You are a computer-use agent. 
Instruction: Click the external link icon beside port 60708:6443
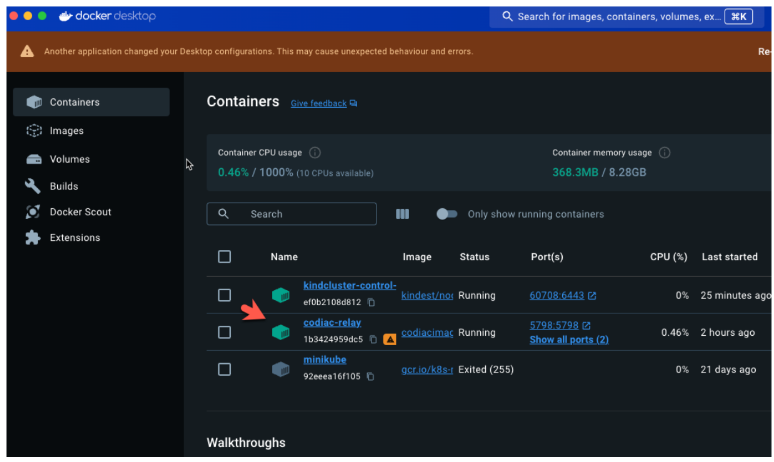pyautogui.click(x=592, y=295)
